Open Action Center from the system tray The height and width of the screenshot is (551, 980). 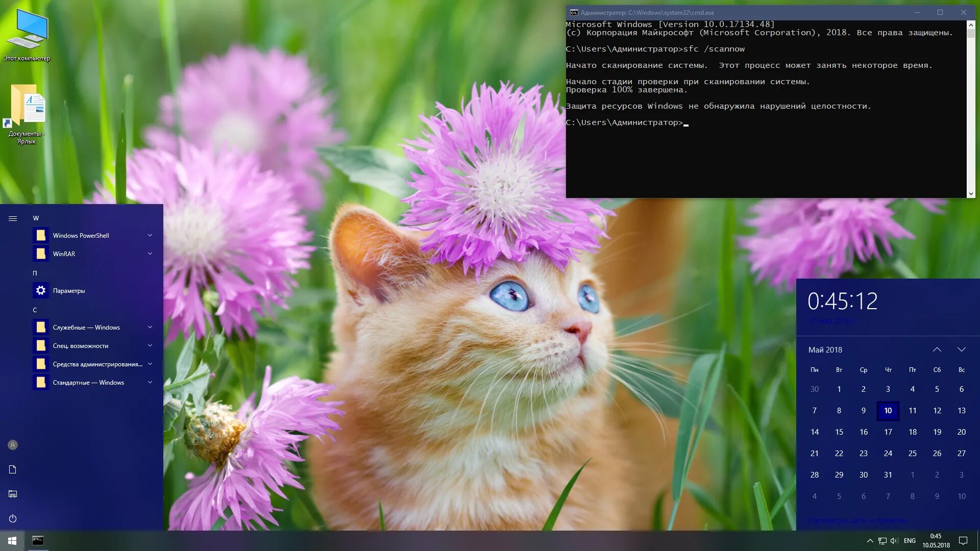(x=964, y=540)
